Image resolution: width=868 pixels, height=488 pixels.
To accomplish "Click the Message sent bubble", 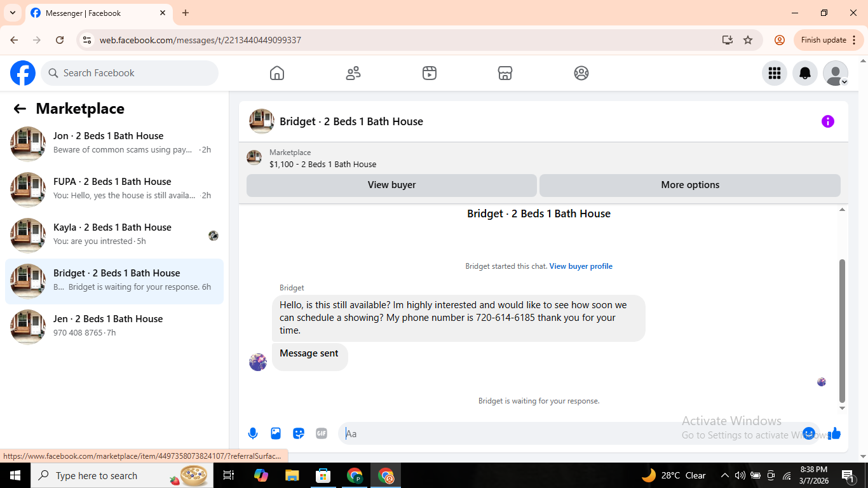I will pos(309,356).
